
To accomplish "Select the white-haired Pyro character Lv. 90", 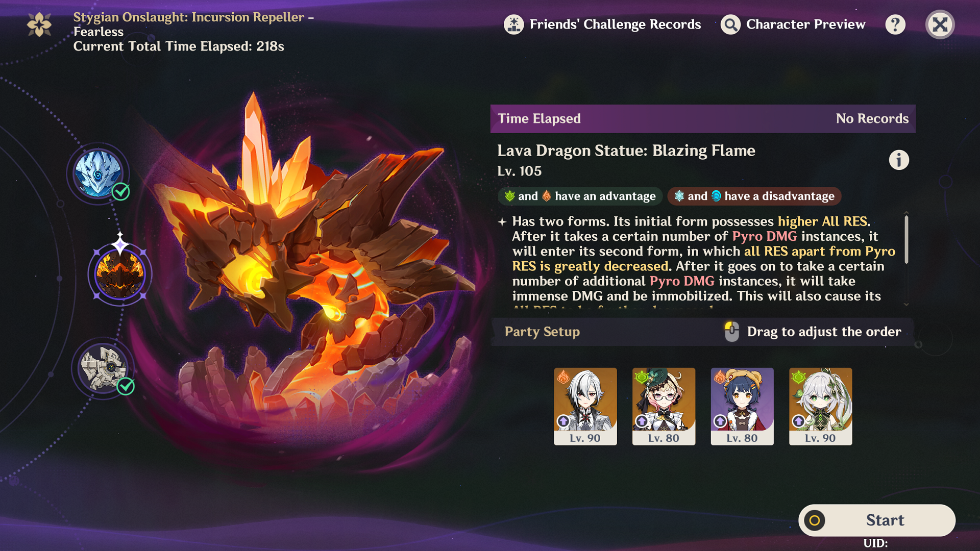I will 585,406.
